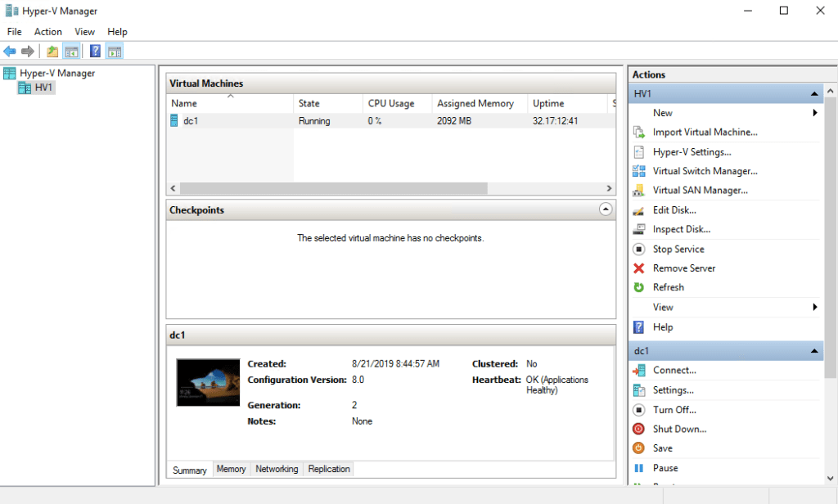
Task: Switch to the Networking tab
Action: click(x=276, y=469)
